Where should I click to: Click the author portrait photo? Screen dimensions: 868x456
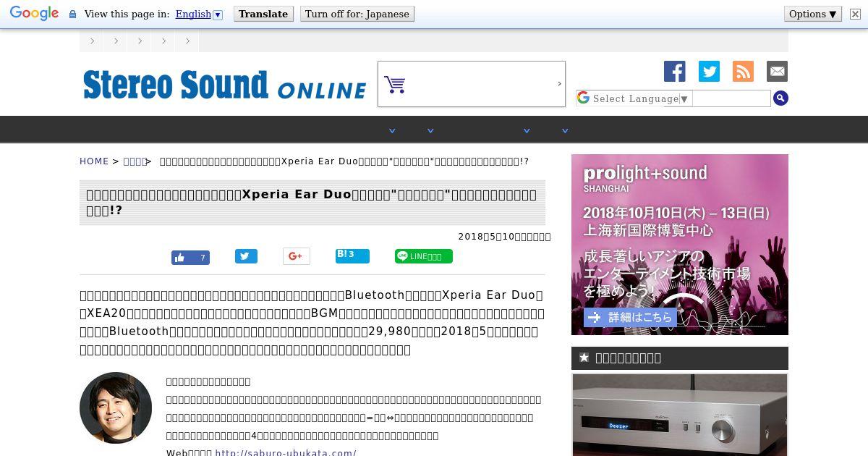tap(116, 408)
